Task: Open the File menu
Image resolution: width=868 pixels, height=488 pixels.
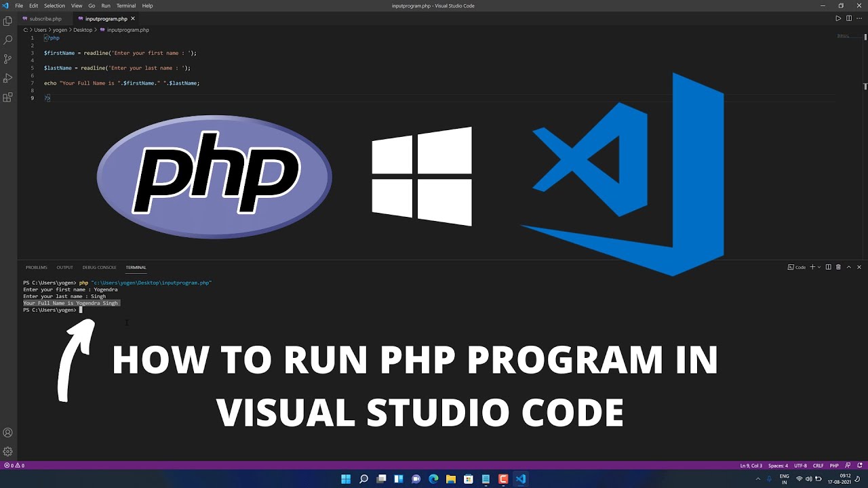Action: click(19, 5)
